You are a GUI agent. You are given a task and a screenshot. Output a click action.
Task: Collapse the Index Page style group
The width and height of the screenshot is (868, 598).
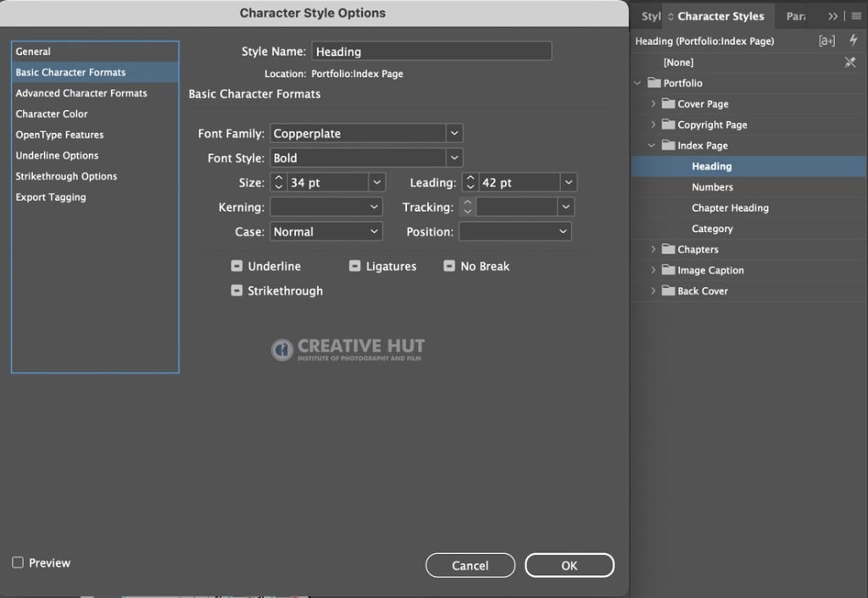[x=652, y=146]
